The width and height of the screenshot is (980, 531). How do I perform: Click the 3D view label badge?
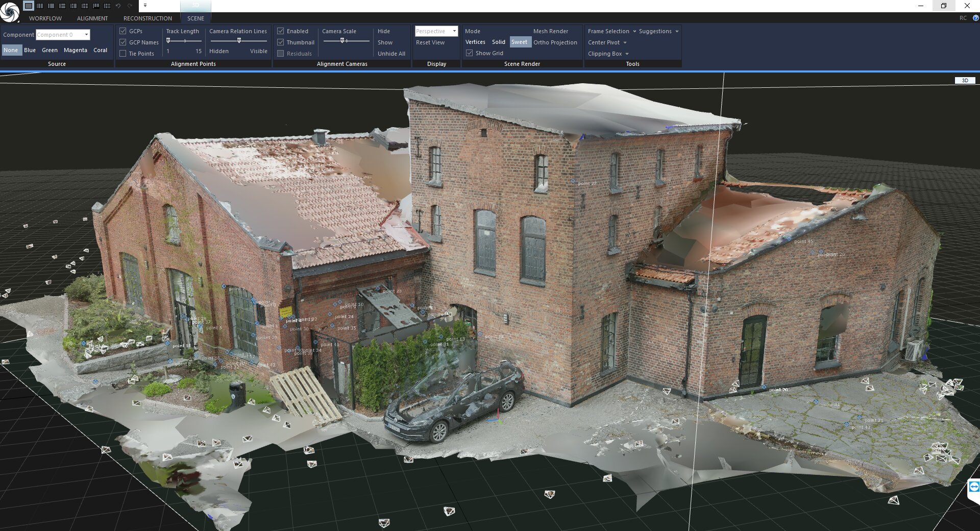coord(965,81)
